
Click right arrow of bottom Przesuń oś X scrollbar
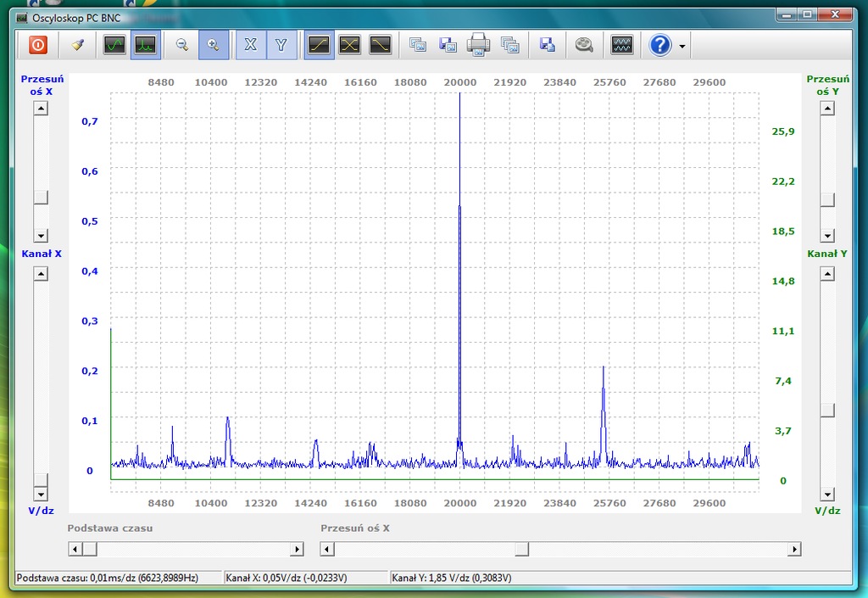(794, 550)
